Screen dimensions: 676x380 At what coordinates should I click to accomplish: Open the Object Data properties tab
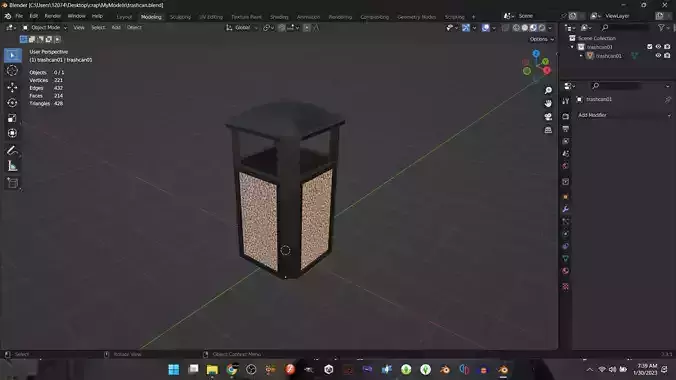pyautogui.click(x=566, y=259)
